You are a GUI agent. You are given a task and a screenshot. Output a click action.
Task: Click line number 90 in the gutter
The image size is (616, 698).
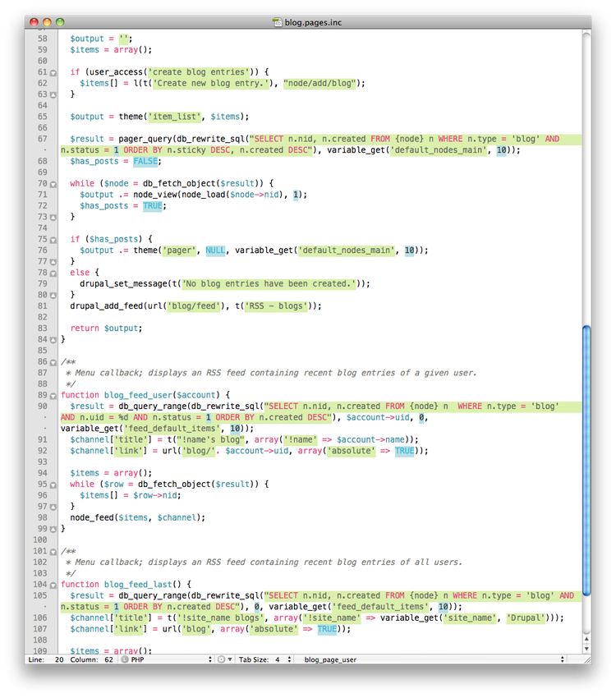[42, 406]
